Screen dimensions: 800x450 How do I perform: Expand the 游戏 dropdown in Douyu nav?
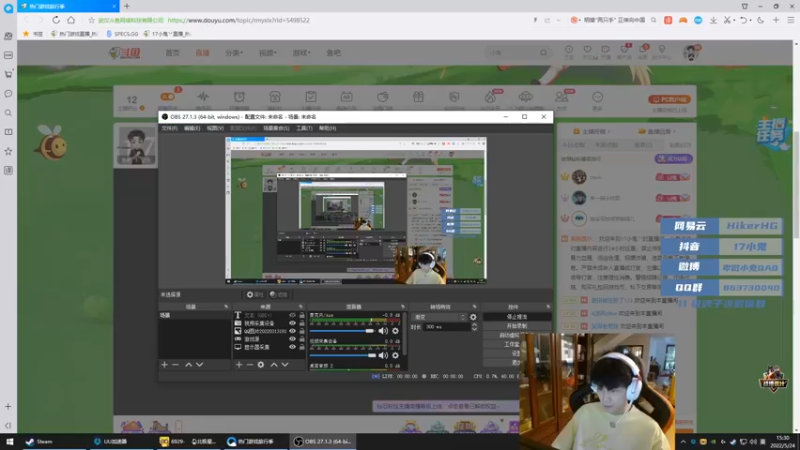(x=302, y=53)
